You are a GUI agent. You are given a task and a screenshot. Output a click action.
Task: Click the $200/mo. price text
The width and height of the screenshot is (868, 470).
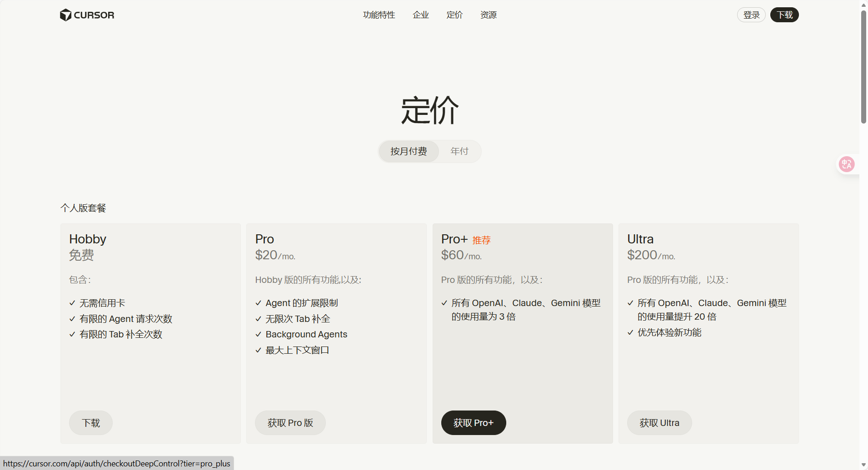click(651, 255)
